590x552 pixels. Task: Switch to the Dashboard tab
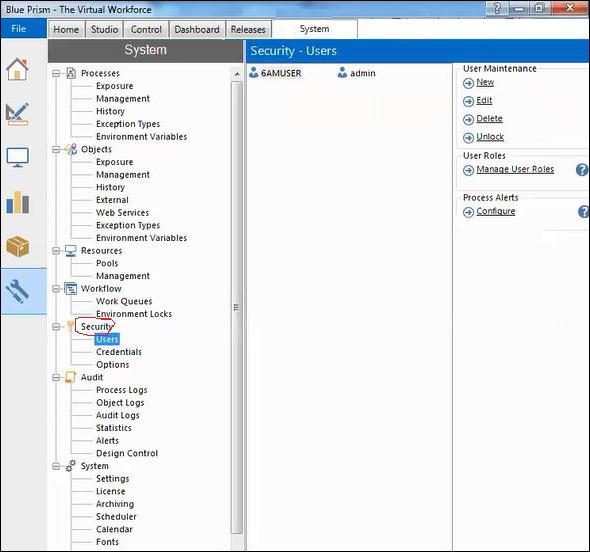point(197,29)
